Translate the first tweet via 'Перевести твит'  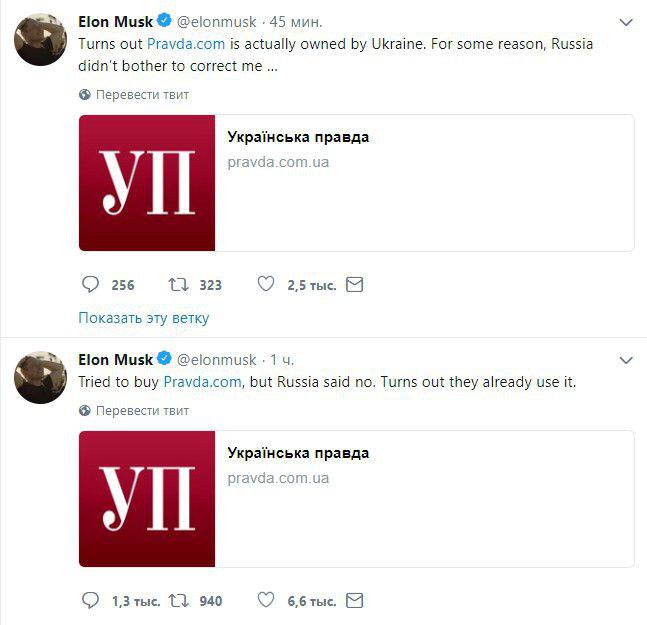[x=141, y=95]
